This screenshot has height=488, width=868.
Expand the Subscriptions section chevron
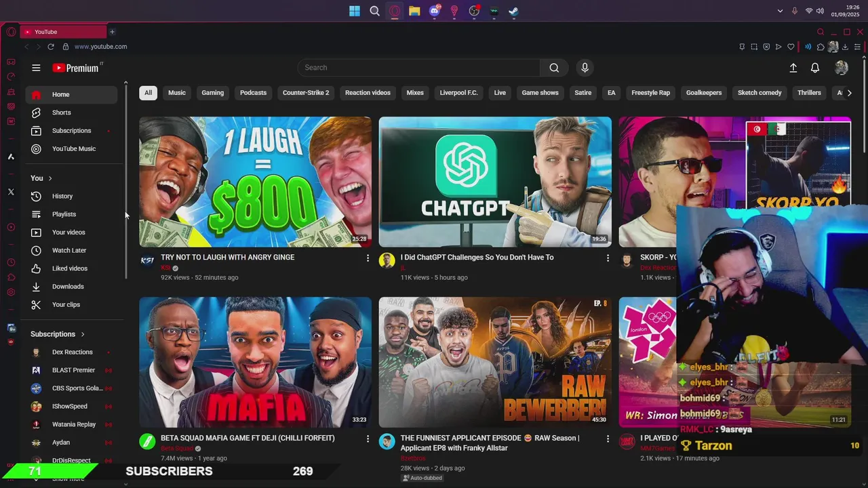tap(83, 334)
